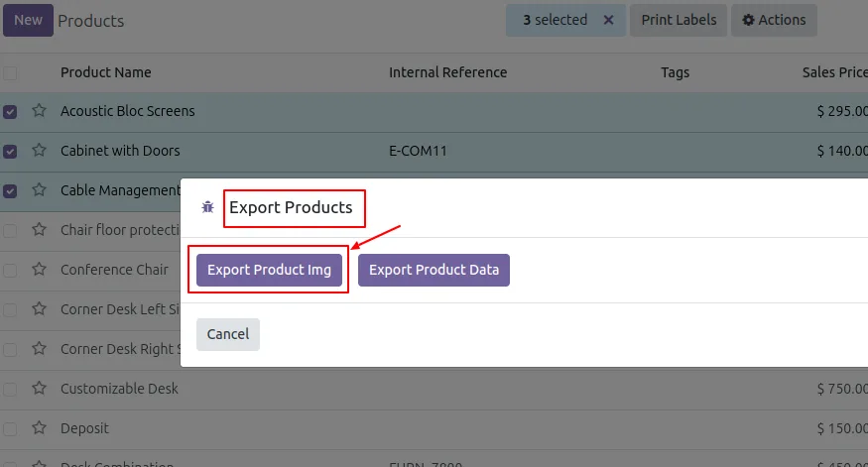Favorite star for Conference Chair
868x467 pixels.
tap(39, 269)
